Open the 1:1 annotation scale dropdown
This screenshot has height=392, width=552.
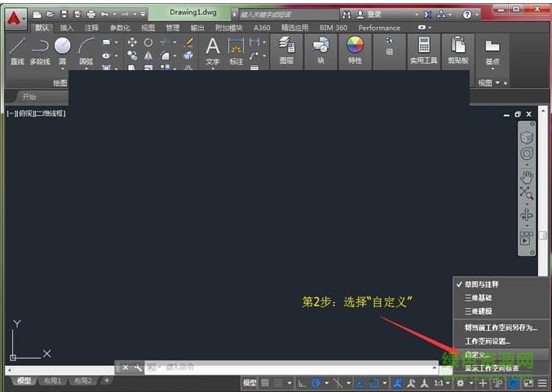coord(441,382)
